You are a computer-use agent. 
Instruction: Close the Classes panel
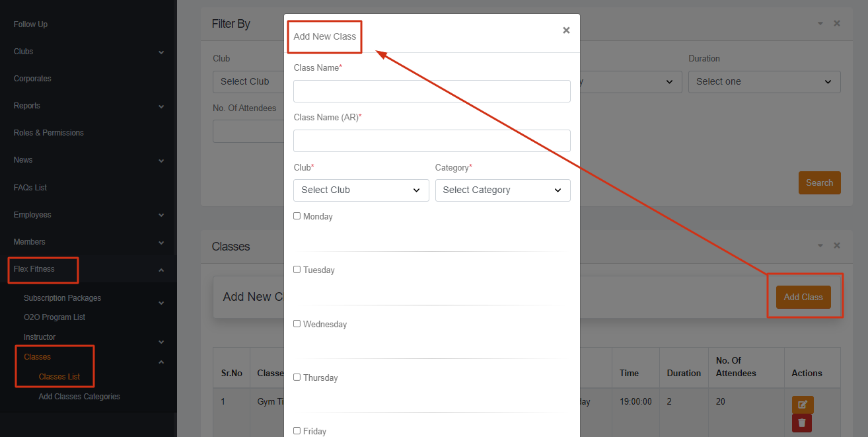[837, 245]
